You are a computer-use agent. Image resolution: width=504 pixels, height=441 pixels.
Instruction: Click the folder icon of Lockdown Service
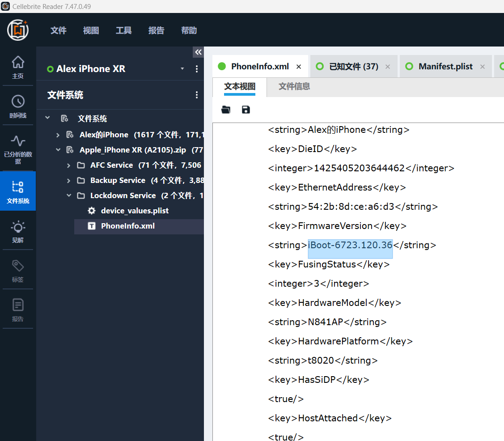tap(81, 195)
